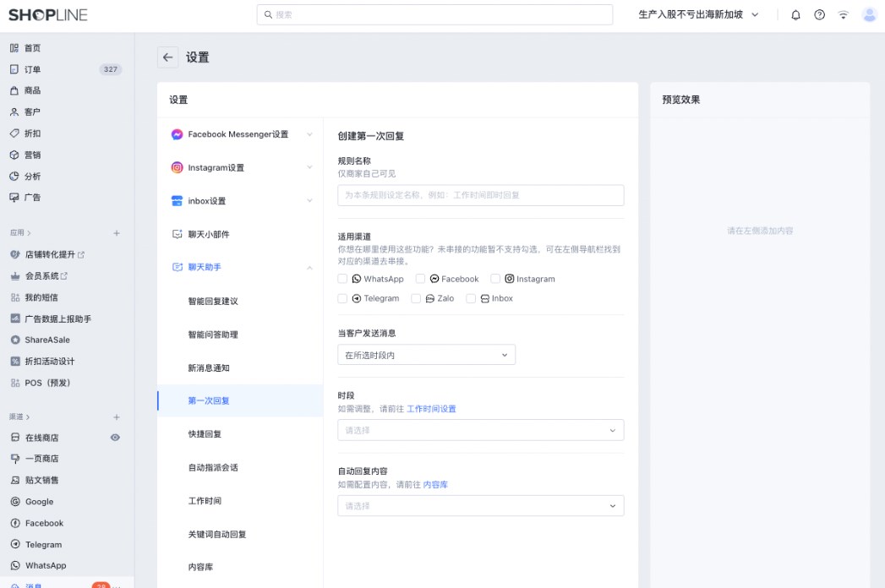
Task: Click the chat widget icon
Action: click(178, 234)
